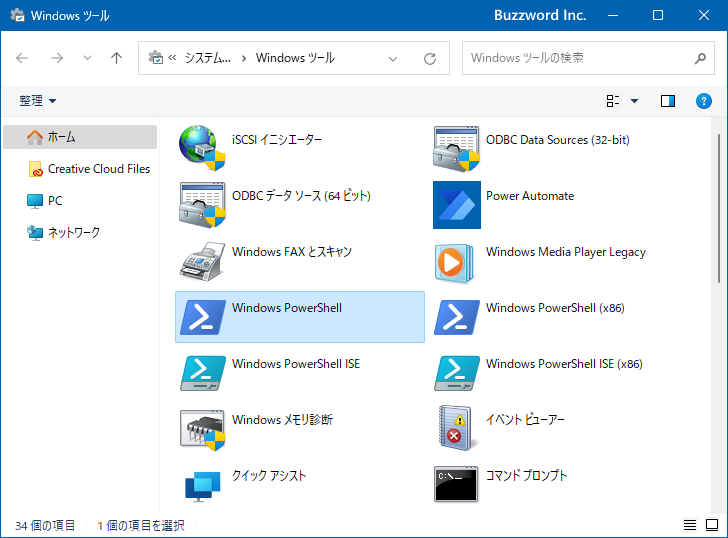Expand the breadcrumb chevron after システム
This screenshot has width=728, height=538.
244,58
